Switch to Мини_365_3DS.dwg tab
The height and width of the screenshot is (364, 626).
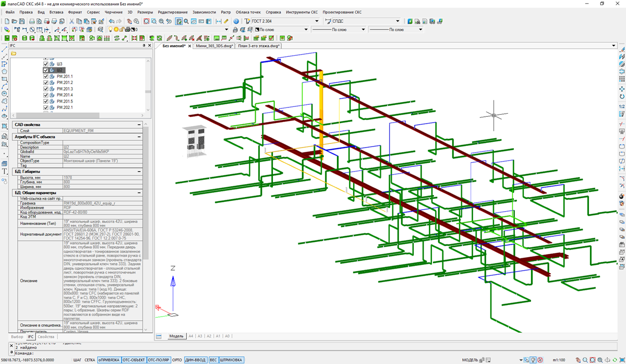213,46
